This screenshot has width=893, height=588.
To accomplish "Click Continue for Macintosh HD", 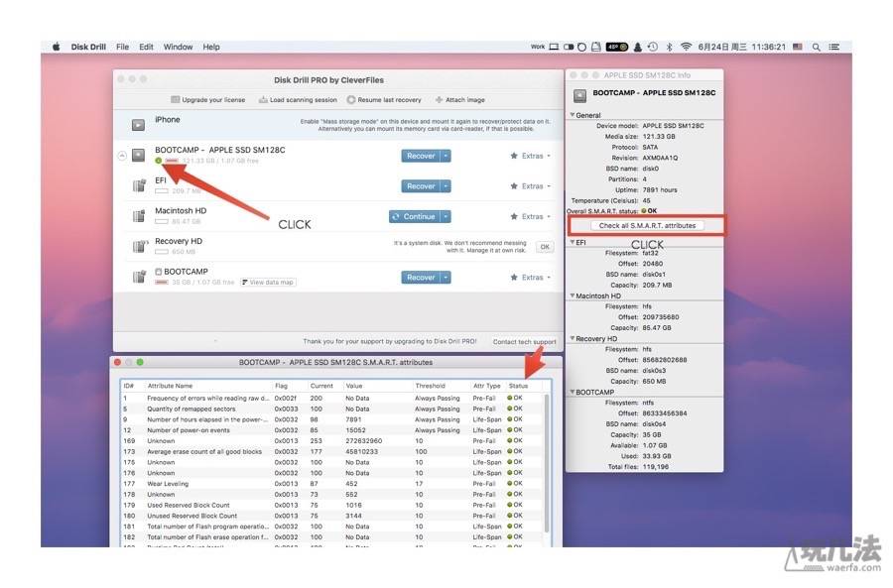I will coord(415,217).
